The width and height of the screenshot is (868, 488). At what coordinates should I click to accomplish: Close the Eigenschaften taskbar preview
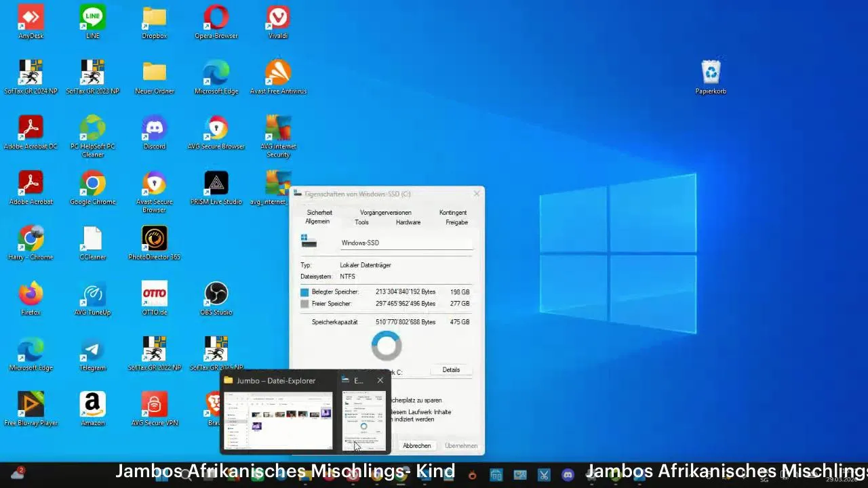pyautogui.click(x=380, y=380)
